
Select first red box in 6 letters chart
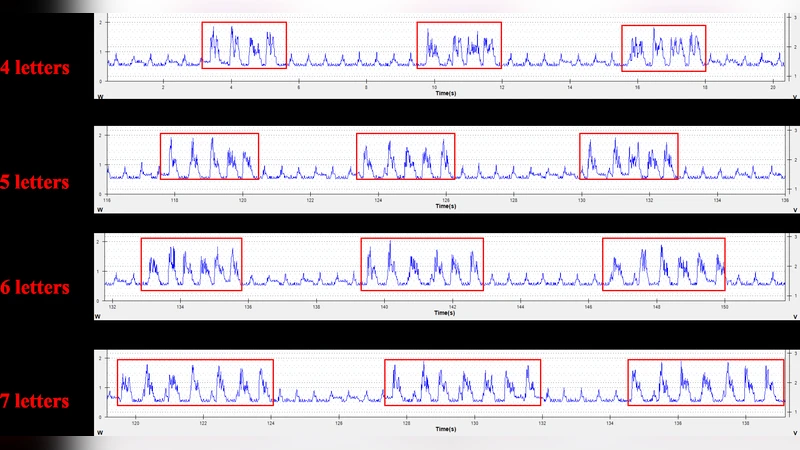pos(191,264)
